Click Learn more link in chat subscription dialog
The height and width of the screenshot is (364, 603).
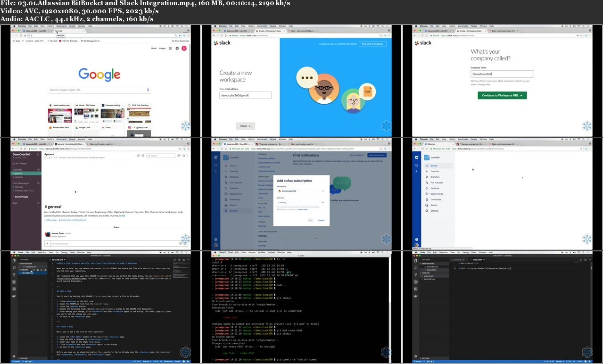pos(303,209)
